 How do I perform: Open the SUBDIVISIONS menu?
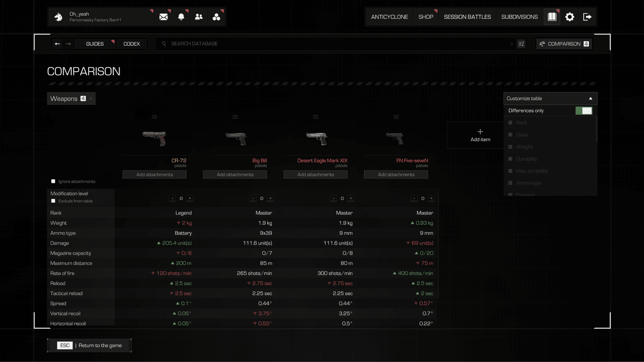[x=520, y=17]
